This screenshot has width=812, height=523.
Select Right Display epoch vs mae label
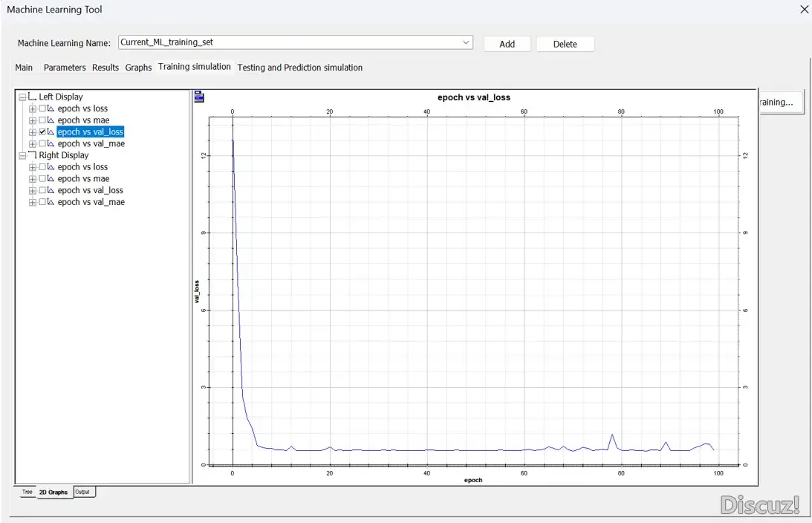point(83,178)
